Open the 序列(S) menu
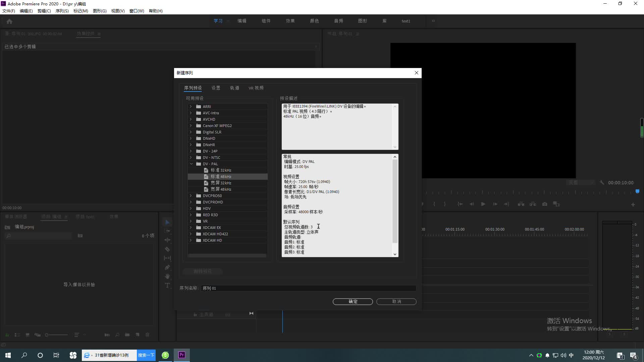This screenshot has width=644, height=362. point(62,11)
